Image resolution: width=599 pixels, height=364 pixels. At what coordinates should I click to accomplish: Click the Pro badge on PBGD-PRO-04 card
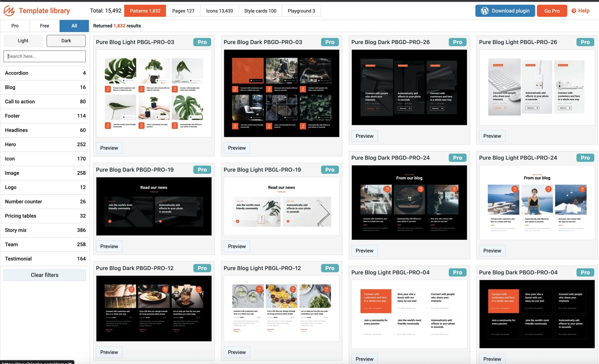[x=585, y=272]
